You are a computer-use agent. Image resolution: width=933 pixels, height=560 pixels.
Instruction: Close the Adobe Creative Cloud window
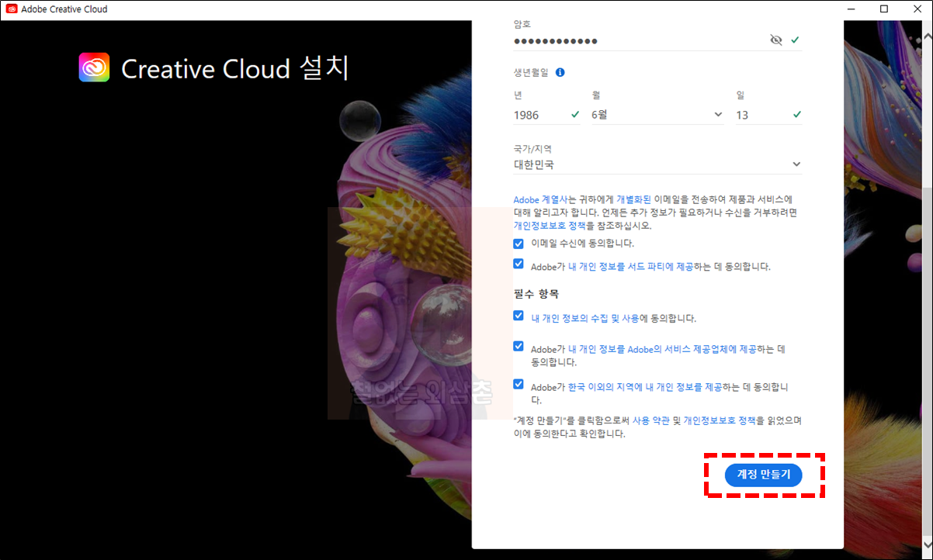pyautogui.click(x=917, y=9)
